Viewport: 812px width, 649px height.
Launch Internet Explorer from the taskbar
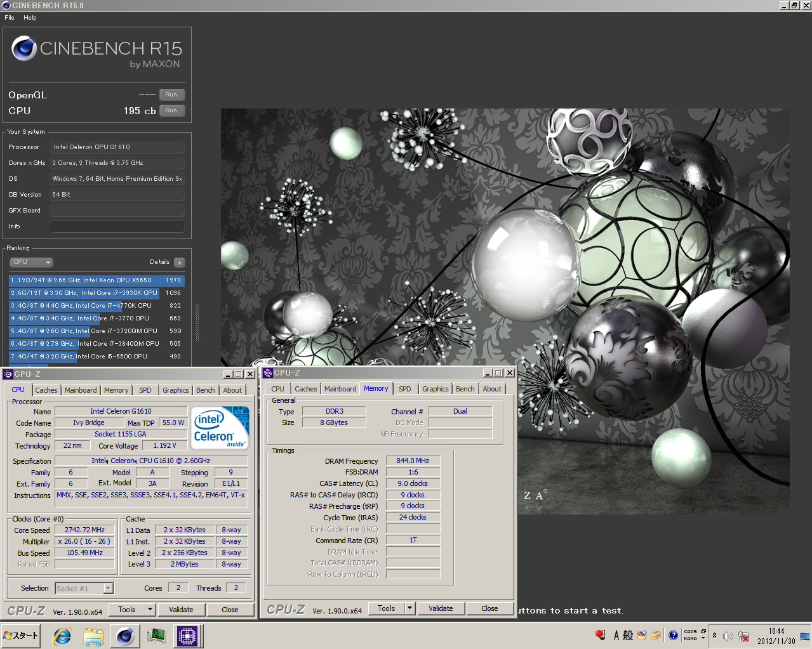point(62,636)
